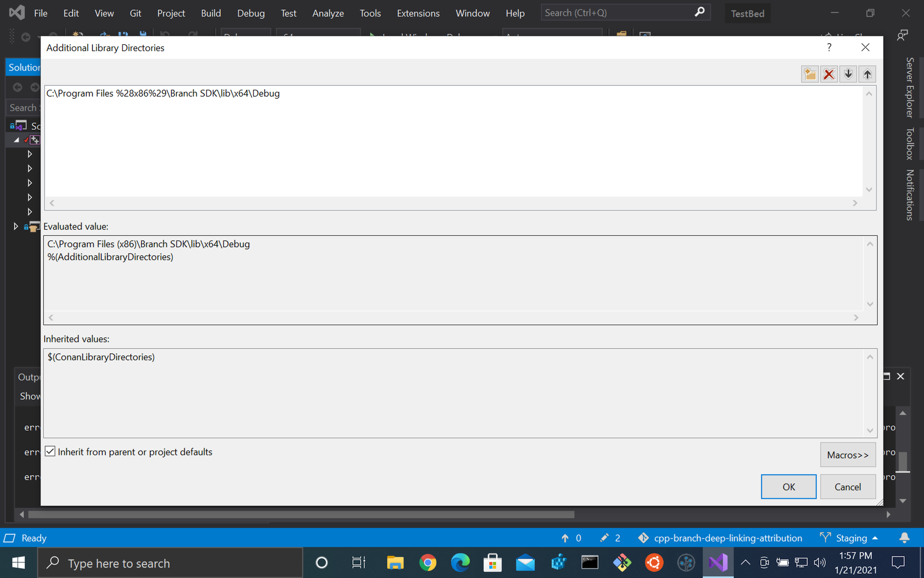This screenshot has width=924, height=578.
Task: Open notifications bell in the status bar
Action: 904,538
